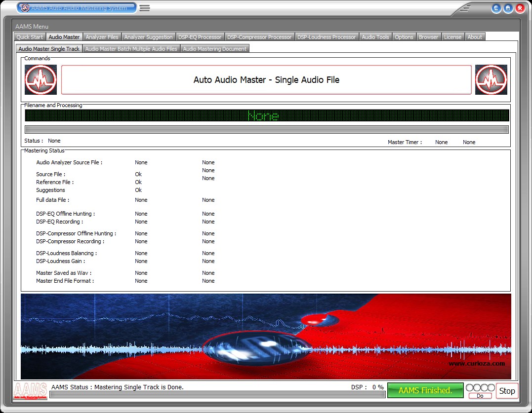
Task: Switch to the DSP-Compressor Processor tab
Action: coord(259,37)
